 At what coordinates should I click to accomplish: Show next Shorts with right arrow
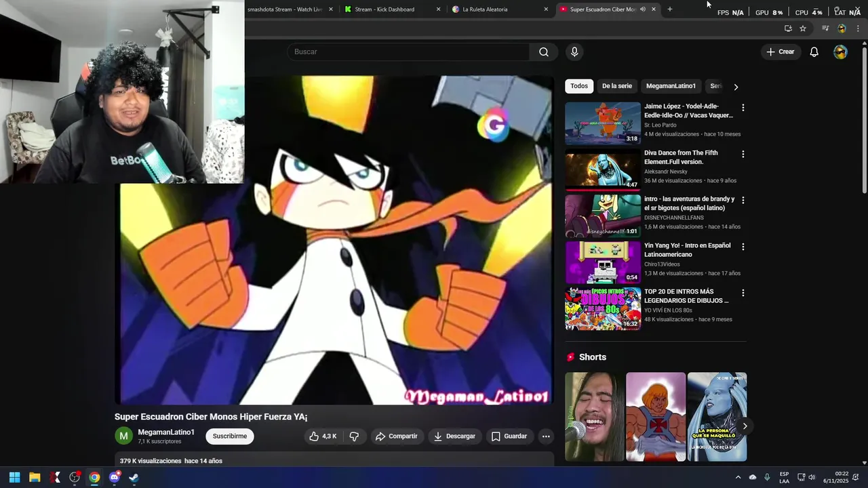pos(745,426)
